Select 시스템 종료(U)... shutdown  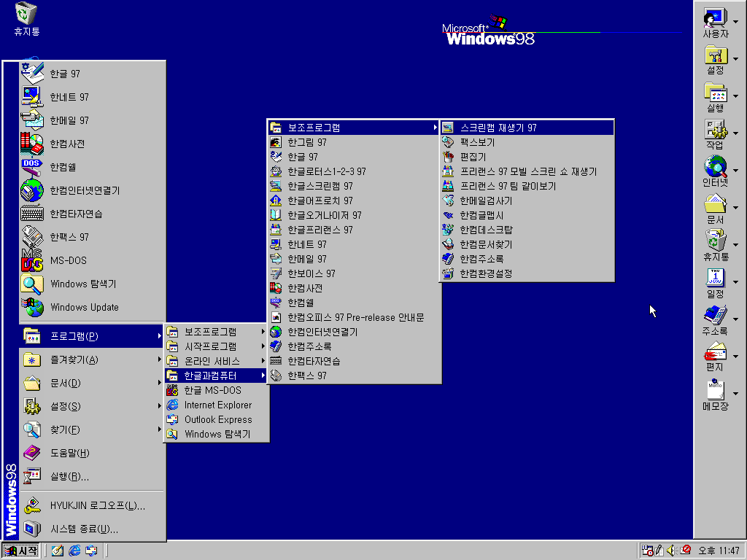click(93, 529)
